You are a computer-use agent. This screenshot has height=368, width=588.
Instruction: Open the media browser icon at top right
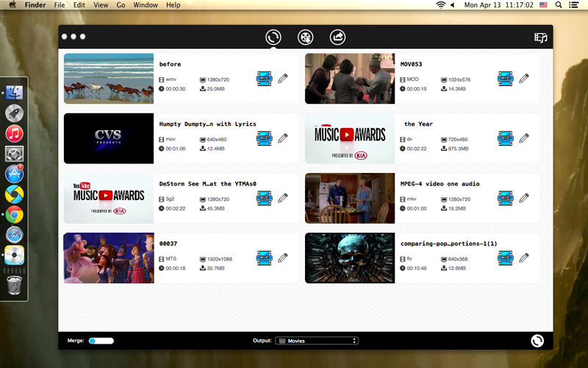point(540,38)
